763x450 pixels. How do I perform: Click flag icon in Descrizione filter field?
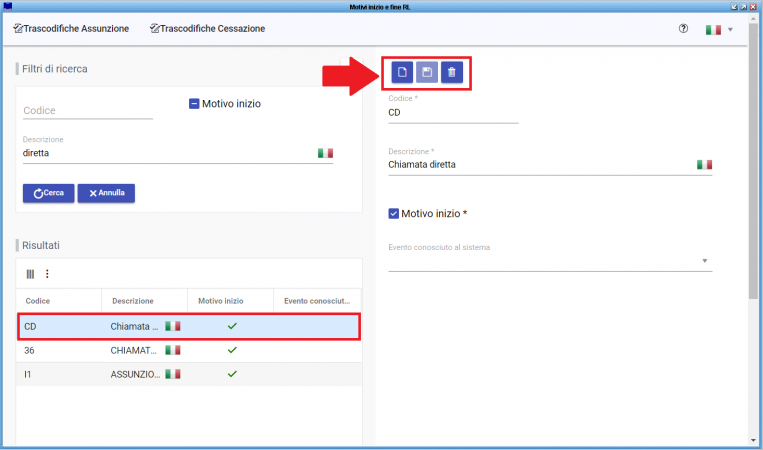click(x=326, y=153)
